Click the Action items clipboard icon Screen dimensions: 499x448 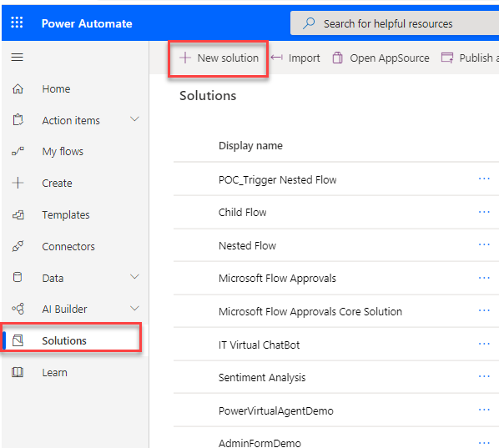tap(18, 120)
